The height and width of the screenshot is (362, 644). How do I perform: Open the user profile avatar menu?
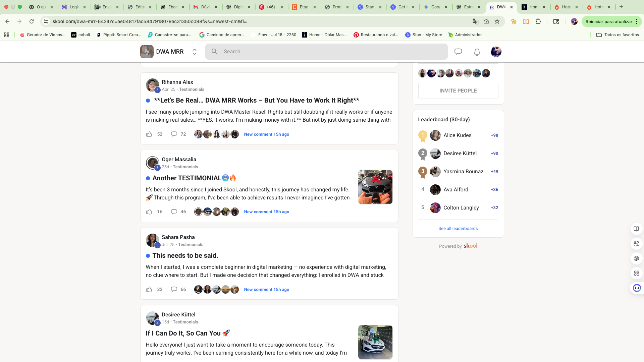pos(496,52)
